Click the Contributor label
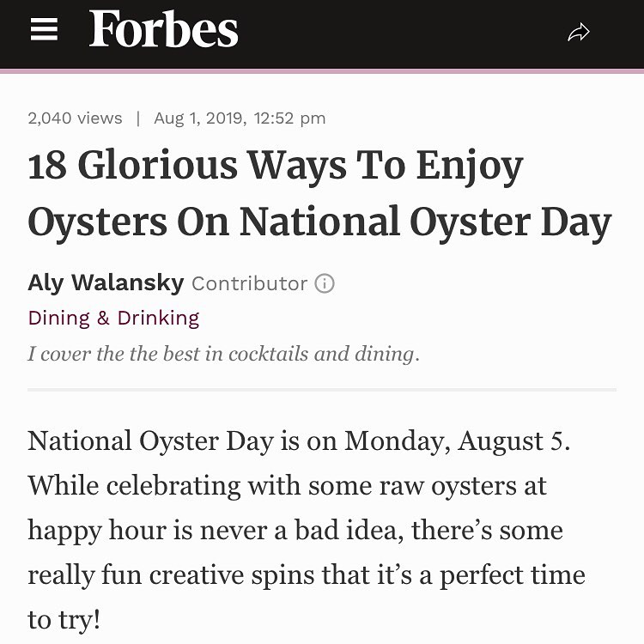Viewport: 644px width, 644px height. point(249,284)
